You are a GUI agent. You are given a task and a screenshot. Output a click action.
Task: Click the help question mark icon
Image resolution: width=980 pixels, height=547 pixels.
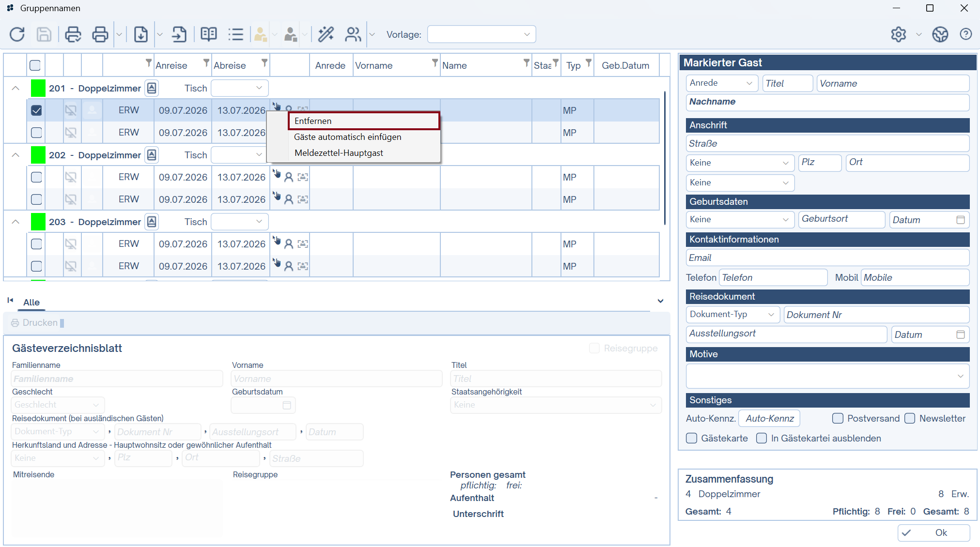click(965, 34)
